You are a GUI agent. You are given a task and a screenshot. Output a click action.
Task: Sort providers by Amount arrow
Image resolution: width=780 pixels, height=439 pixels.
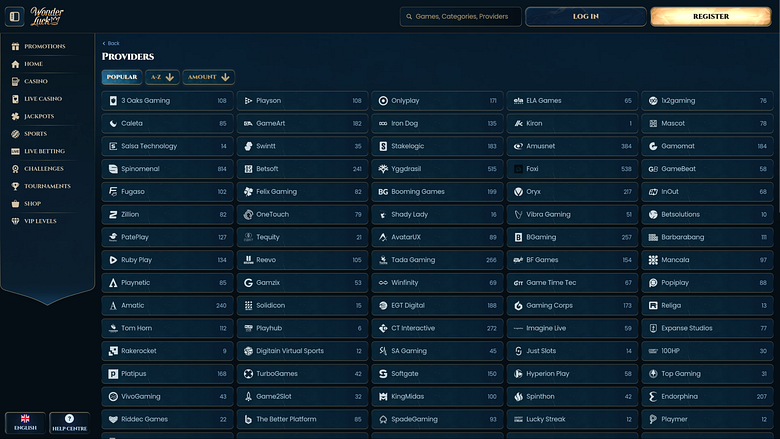tap(208, 77)
